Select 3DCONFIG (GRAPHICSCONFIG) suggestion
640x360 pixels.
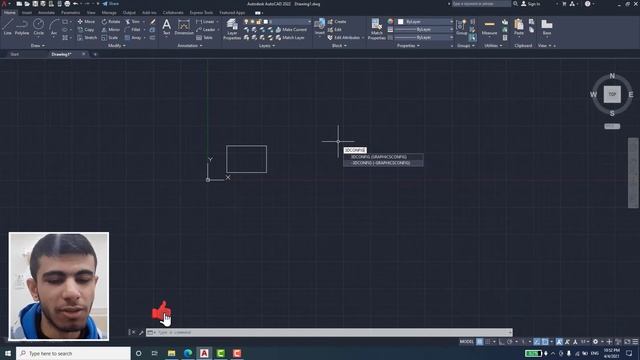[383, 157]
